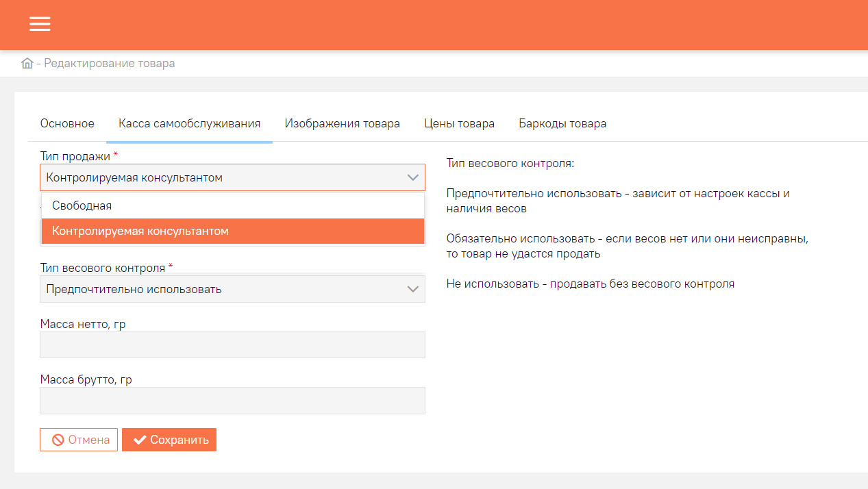
Task: Switch to the Основное tab
Action: (67, 124)
